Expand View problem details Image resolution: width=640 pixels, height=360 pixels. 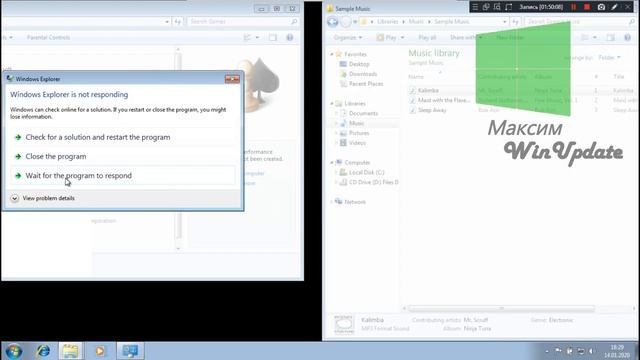(43, 198)
